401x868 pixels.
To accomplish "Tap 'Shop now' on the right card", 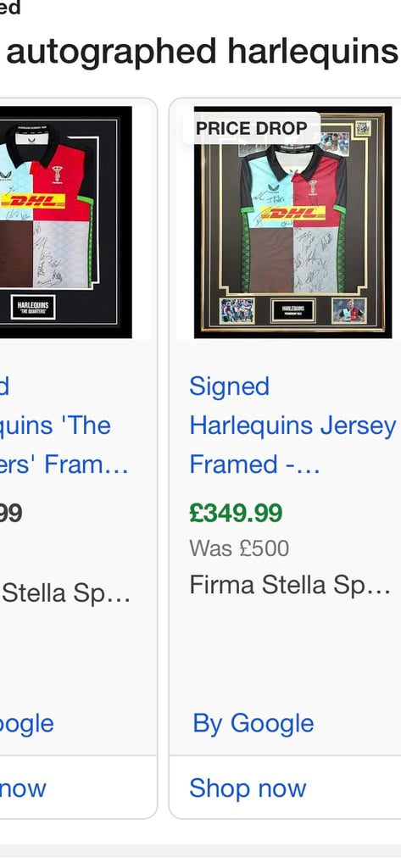I will [248, 787].
